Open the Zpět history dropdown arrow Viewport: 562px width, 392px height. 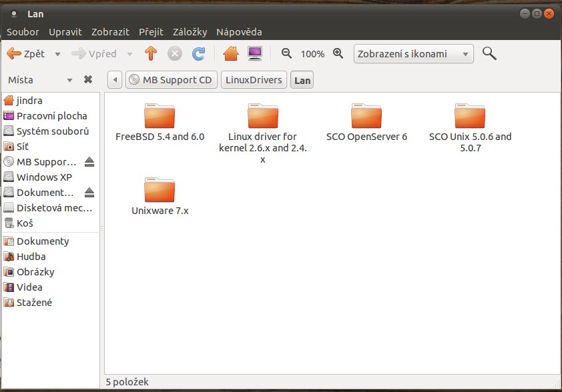tap(57, 54)
